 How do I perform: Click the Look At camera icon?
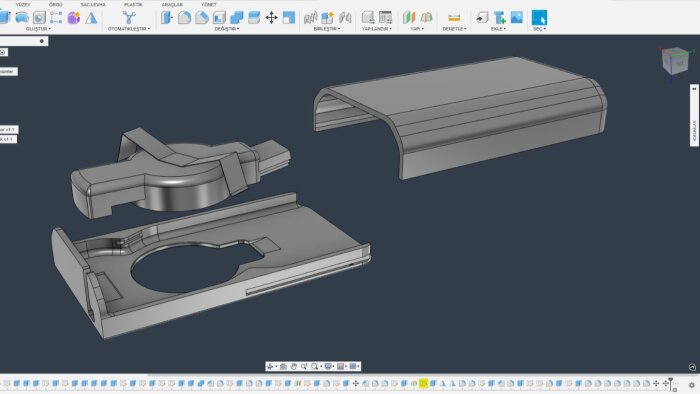point(283,366)
